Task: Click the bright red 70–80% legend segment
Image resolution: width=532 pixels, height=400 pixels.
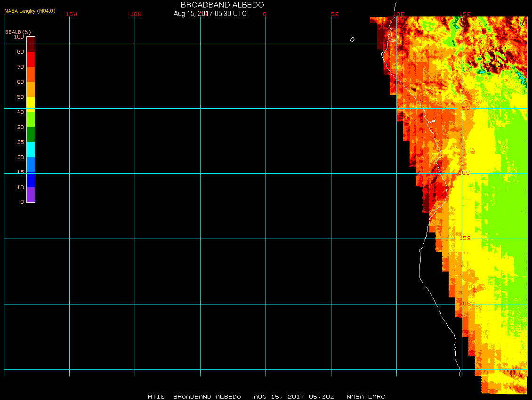Action: click(x=31, y=59)
